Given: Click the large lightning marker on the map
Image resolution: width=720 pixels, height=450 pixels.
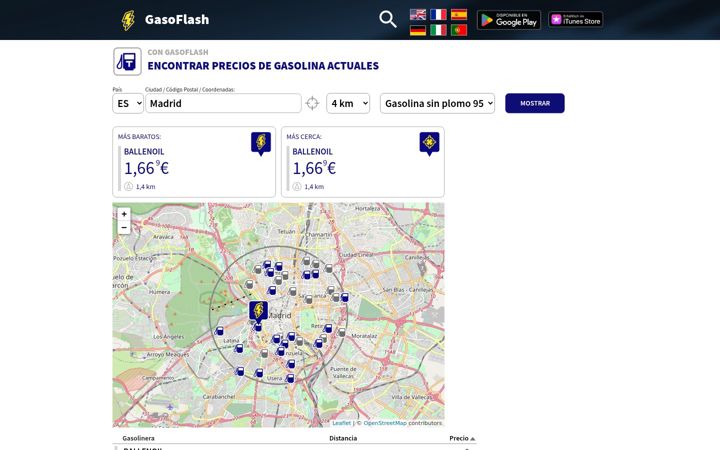Looking at the screenshot, I should click(x=259, y=312).
